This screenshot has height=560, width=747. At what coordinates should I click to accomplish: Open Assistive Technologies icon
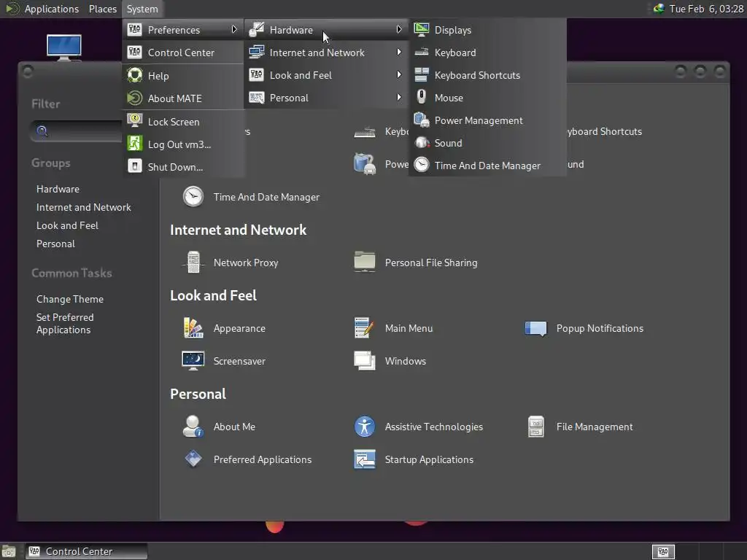365,427
